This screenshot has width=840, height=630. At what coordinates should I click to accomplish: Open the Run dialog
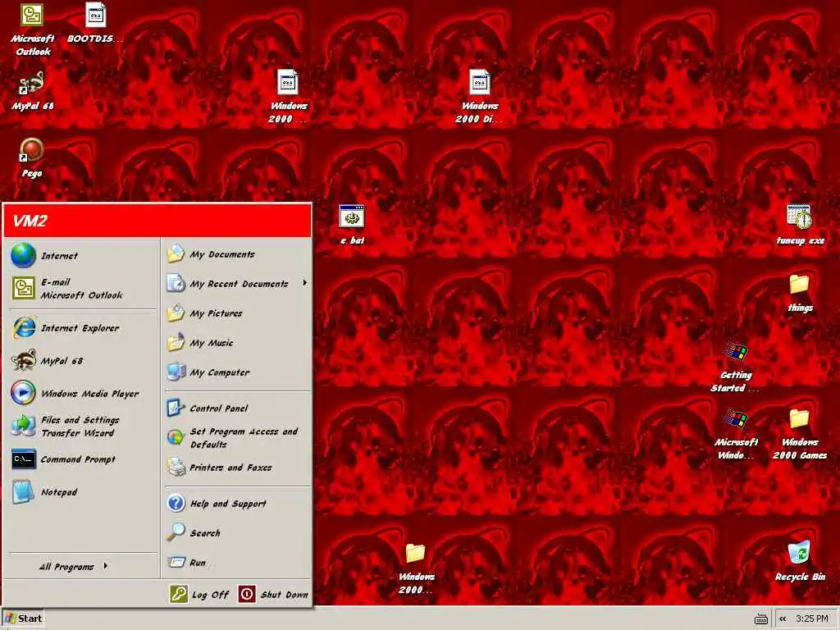pyautogui.click(x=237, y=563)
